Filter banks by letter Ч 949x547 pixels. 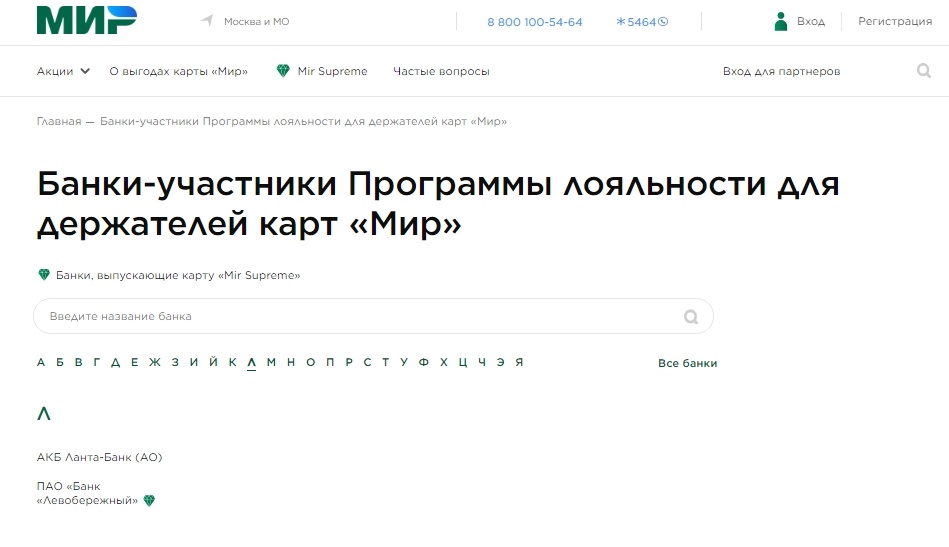click(482, 362)
